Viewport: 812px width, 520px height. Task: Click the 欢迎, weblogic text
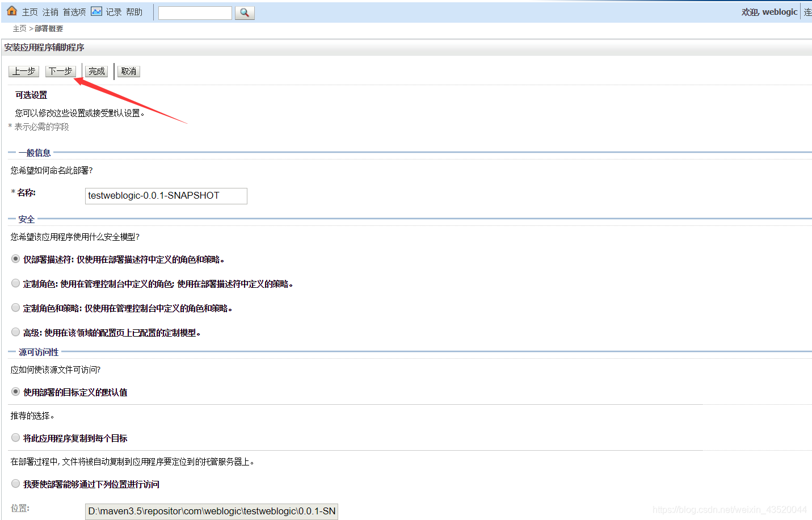coord(769,12)
